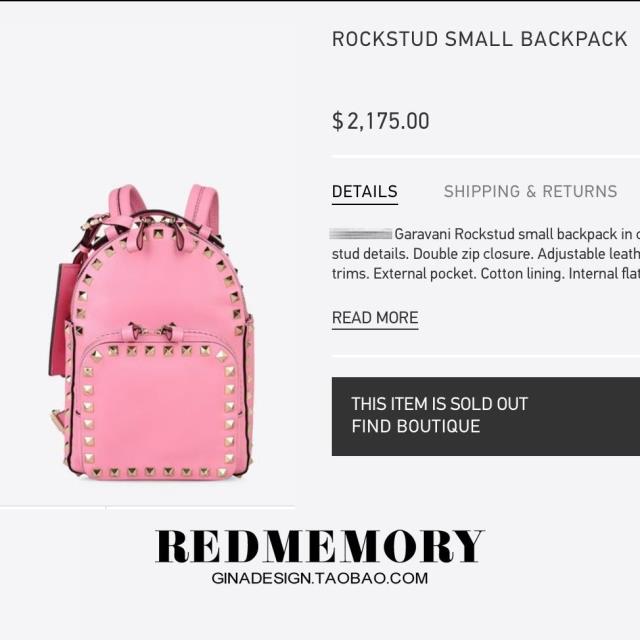Click the blurred brand name before Garavani
Screen dimensions: 640x640
coord(361,234)
